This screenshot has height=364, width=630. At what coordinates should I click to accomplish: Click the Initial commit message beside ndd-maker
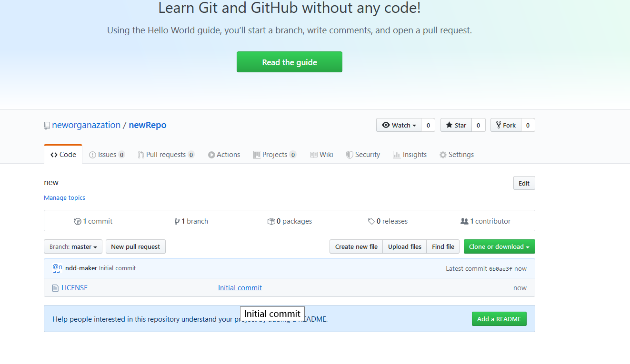(118, 268)
